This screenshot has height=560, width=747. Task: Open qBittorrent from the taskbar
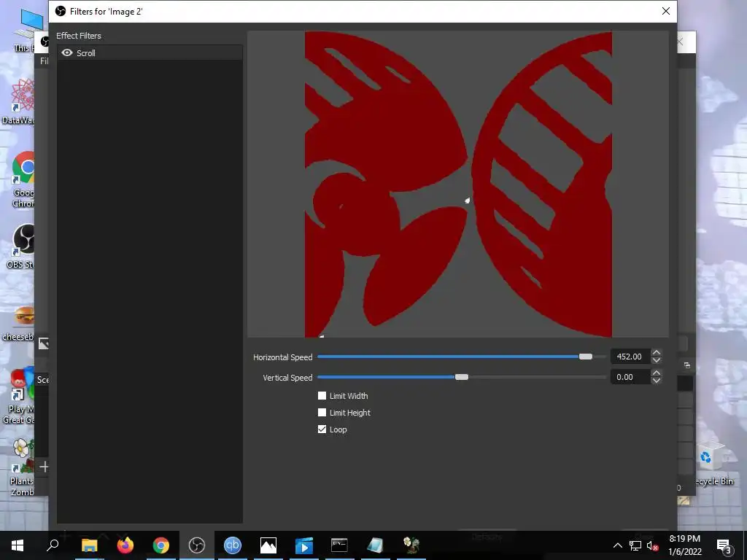click(233, 545)
